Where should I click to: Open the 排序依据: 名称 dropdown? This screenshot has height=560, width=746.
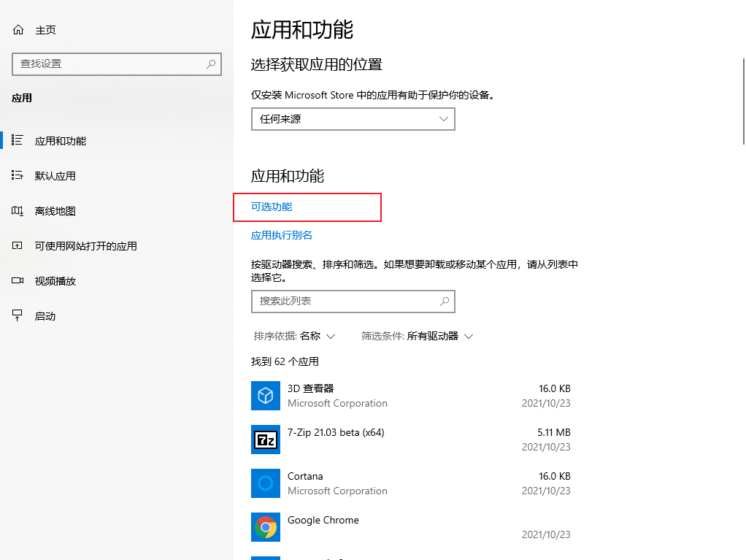(294, 337)
